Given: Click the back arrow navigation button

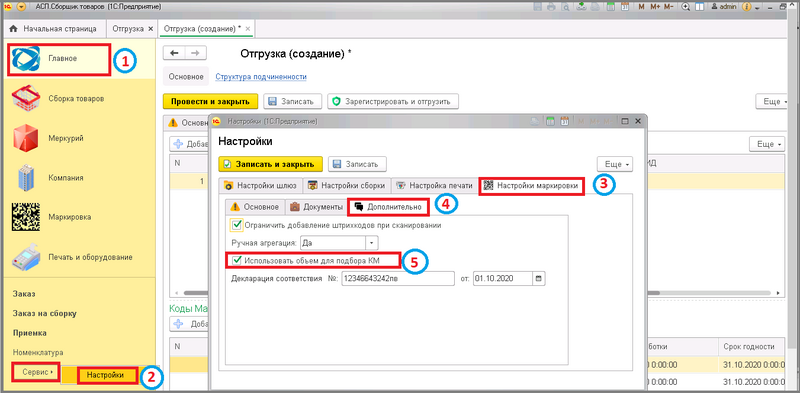Looking at the screenshot, I should (x=174, y=53).
